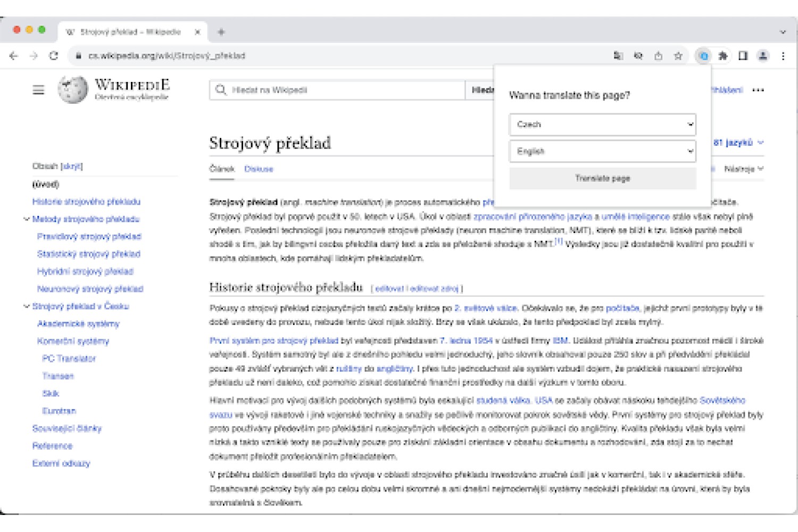
Task: Collapse the Strojový překlad v Česku section arrow
Action: [x=27, y=306]
